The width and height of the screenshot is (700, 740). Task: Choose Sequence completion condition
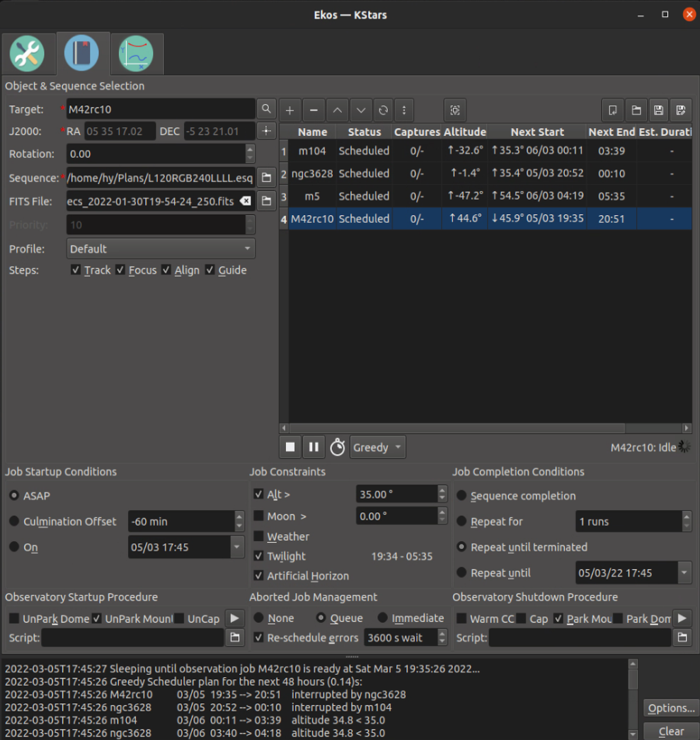[x=461, y=495]
